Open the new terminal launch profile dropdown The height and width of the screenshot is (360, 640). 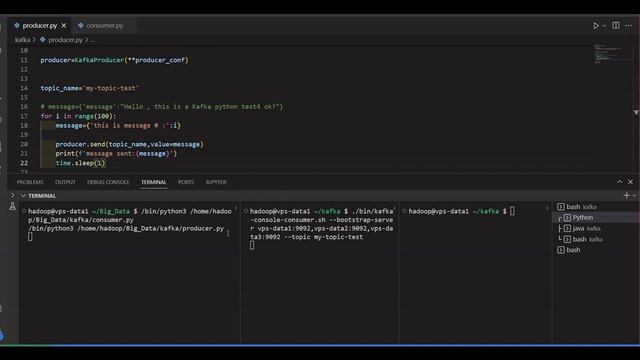(x=634, y=196)
